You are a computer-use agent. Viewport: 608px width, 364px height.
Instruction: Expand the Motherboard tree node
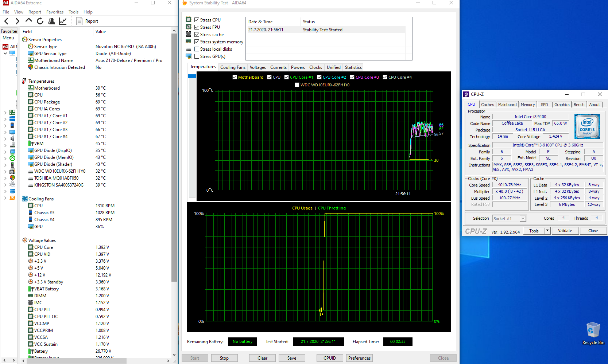click(x=5, y=112)
